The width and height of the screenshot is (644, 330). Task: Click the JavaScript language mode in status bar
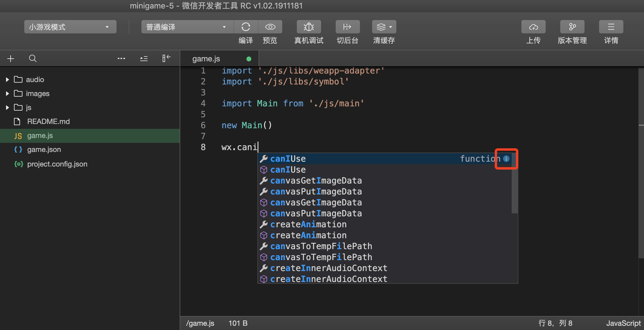623,323
